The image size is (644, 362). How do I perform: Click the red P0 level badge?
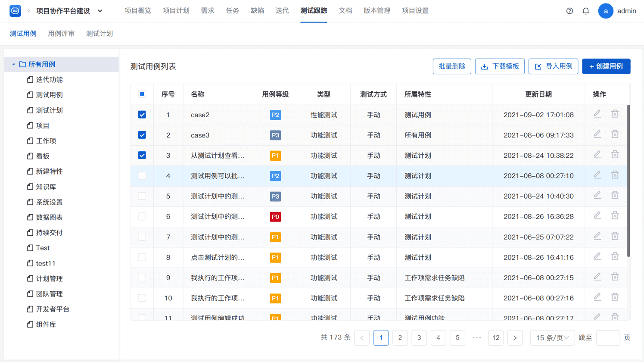(275, 217)
